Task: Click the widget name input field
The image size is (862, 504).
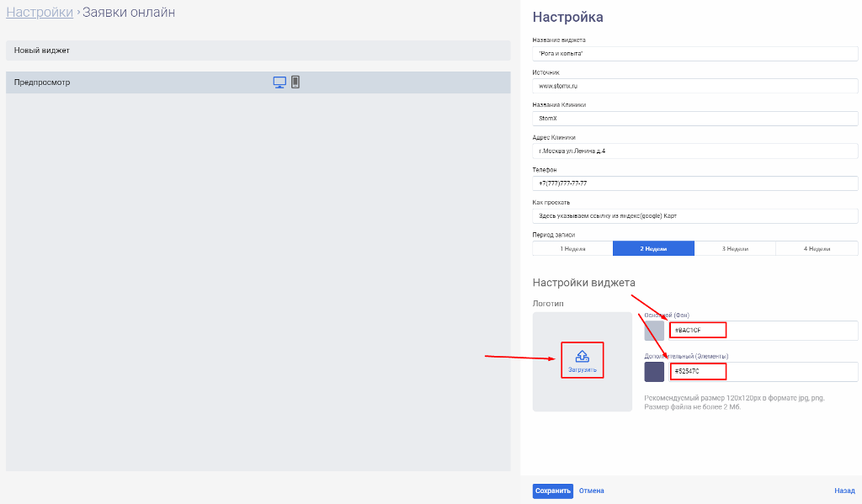Action: pos(694,54)
